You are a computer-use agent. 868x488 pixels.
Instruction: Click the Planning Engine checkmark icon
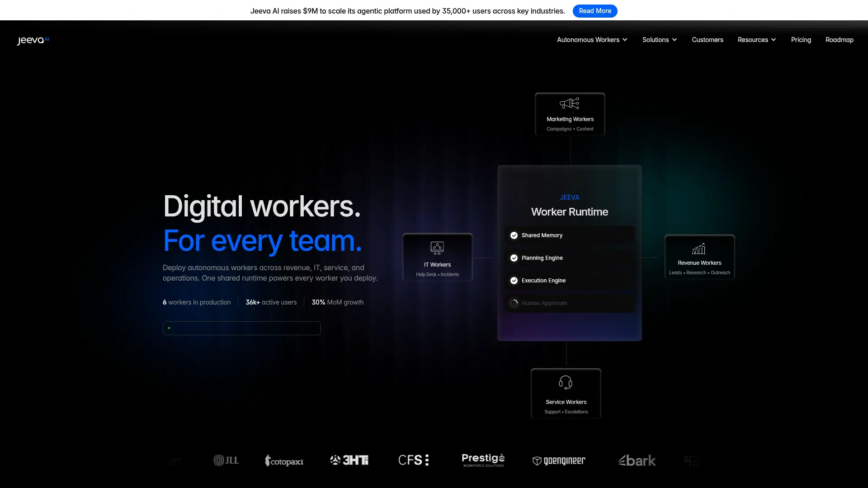coord(514,258)
